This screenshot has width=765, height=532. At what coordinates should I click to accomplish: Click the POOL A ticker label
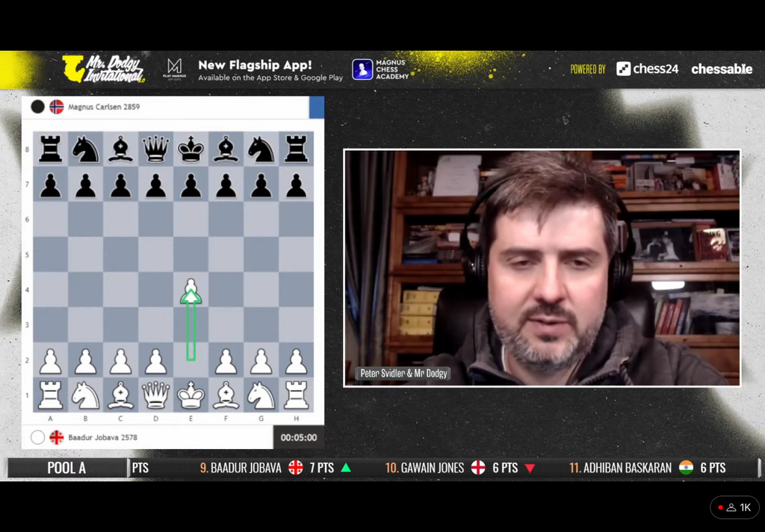[x=66, y=468]
